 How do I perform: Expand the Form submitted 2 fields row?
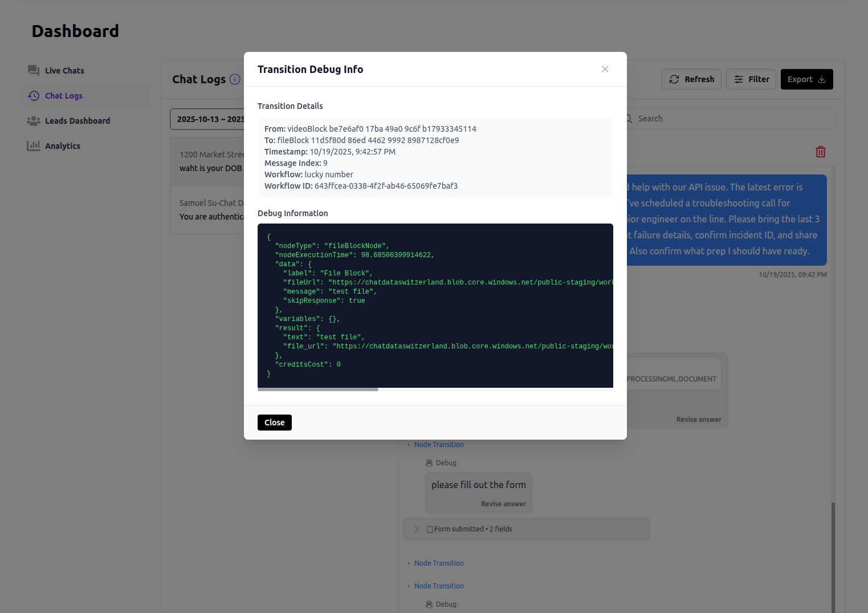point(417,529)
